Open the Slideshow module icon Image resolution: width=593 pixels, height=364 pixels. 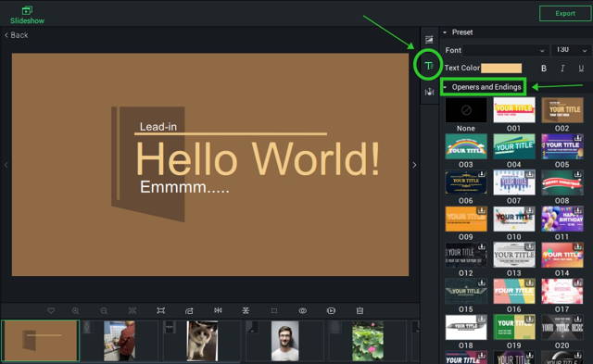point(27,10)
